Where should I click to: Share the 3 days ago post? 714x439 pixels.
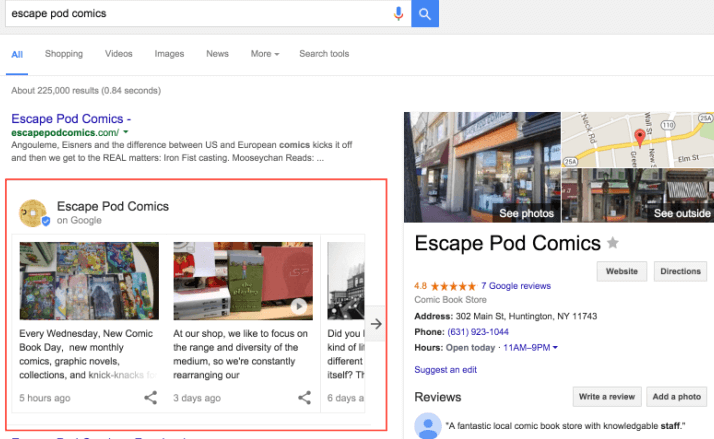(304, 398)
